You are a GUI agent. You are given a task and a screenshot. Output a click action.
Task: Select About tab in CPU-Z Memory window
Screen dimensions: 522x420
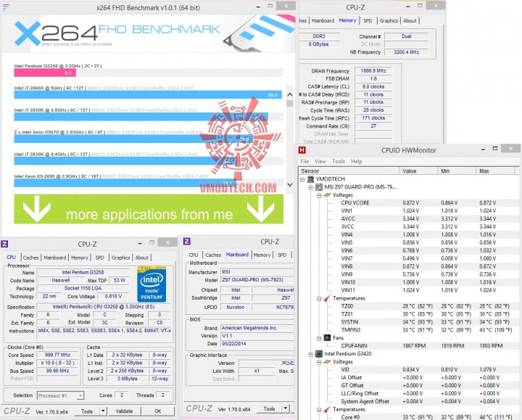tap(410, 20)
